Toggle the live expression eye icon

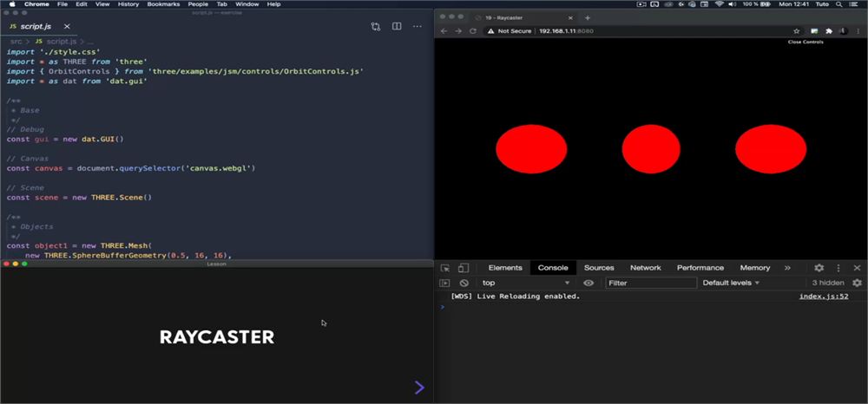[589, 283]
